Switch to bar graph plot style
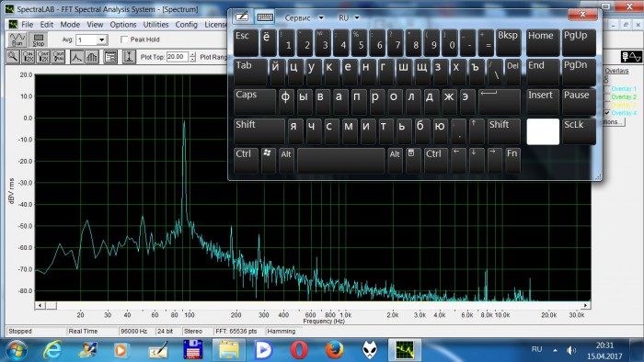644x362 pixels. click(x=92, y=57)
